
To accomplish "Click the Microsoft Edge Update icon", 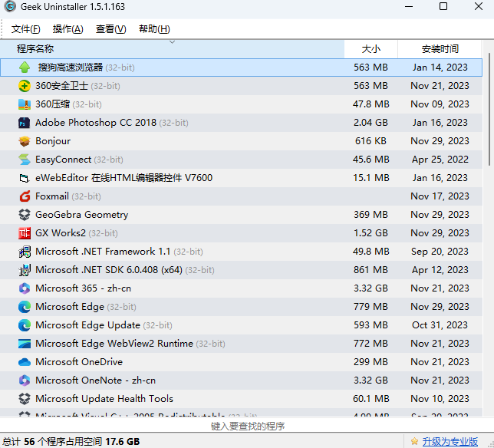I will 25,325.
